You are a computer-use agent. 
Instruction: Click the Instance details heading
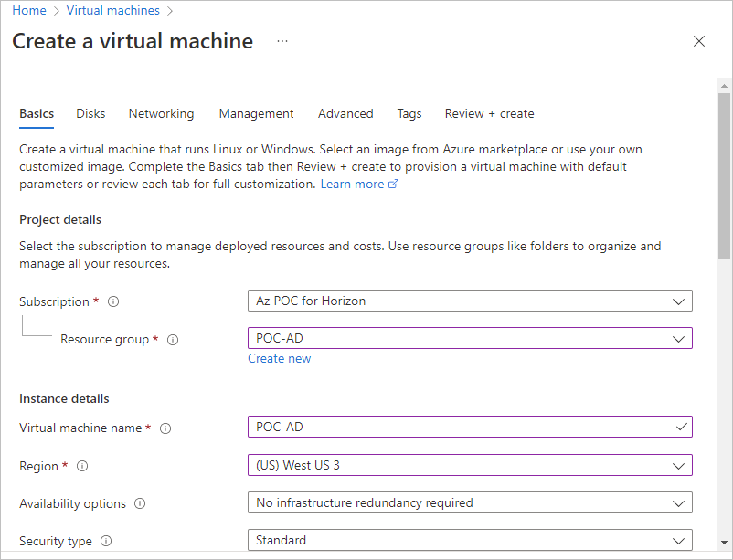(64, 398)
